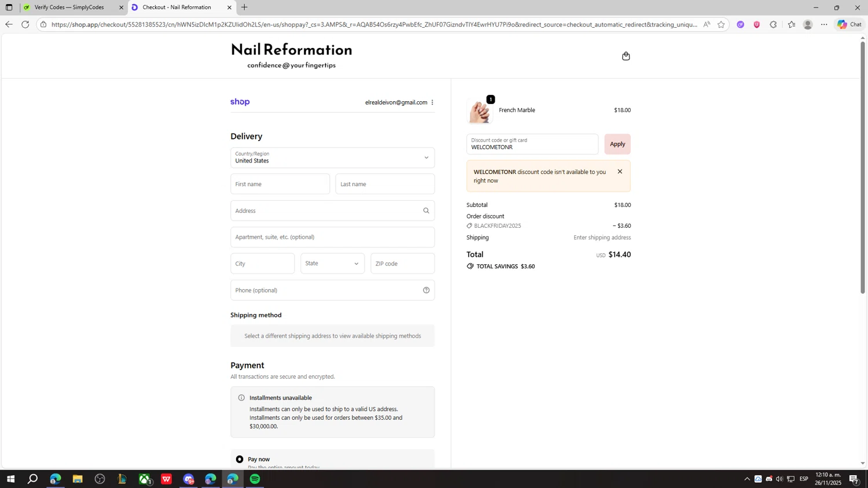Dismiss the WELCOMETONR discount error message
The height and width of the screenshot is (488, 868).
pyautogui.click(x=620, y=172)
